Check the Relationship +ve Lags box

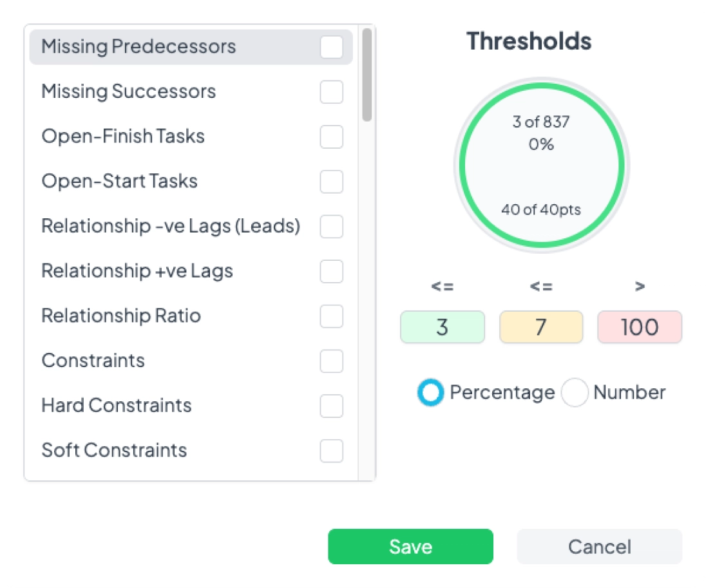[331, 271]
